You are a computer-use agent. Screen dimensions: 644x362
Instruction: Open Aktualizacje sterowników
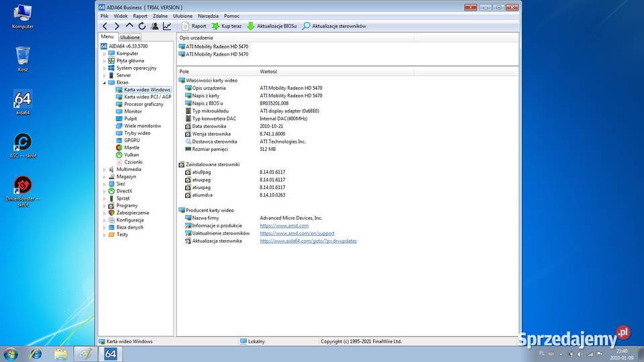click(x=334, y=26)
